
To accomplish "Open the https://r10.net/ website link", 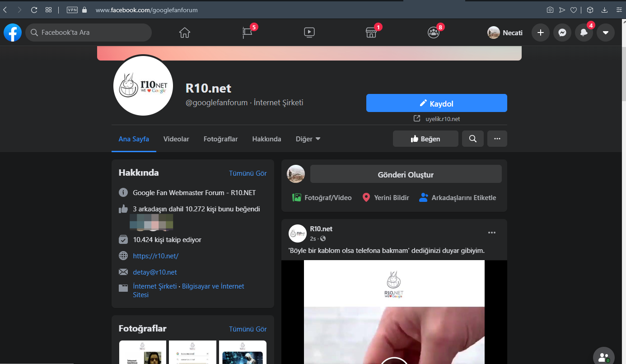I will [156, 256].
